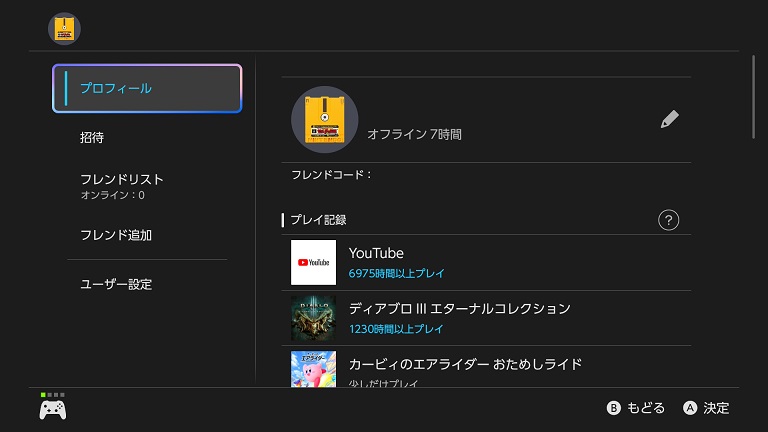Select the プロフィール menu item
The height and width of the screenshot is (432, 768).
(x=147, y=88)
